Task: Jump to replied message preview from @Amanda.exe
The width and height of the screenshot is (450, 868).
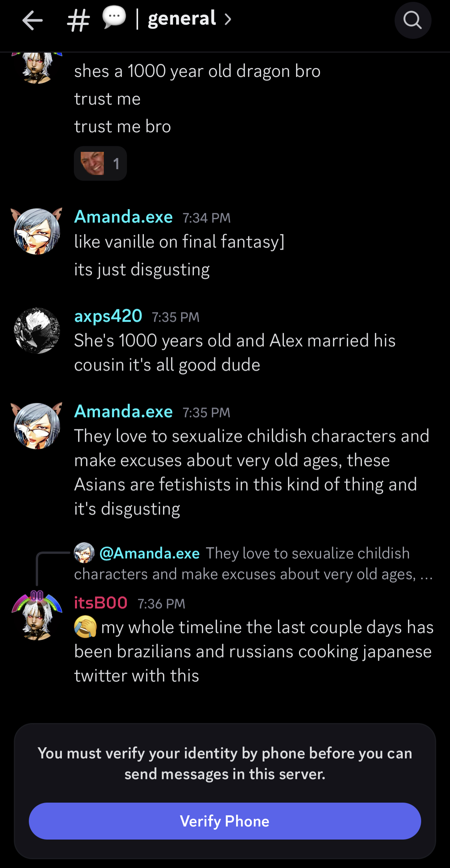Action: coord(253,563)
